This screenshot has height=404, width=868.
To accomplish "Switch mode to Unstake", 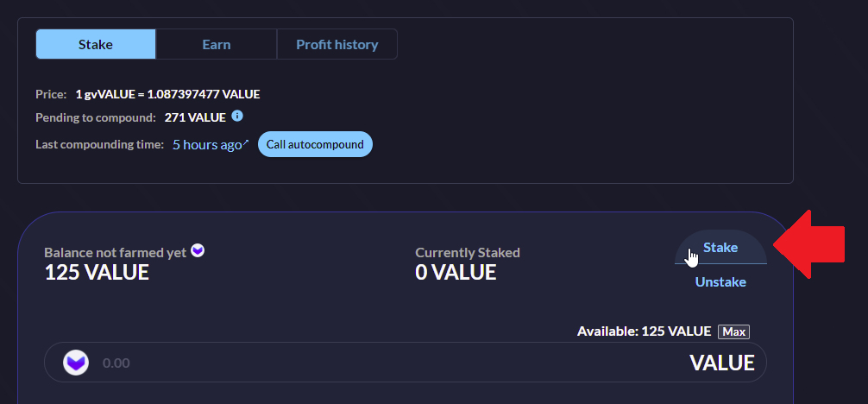I will pos(720,282).
